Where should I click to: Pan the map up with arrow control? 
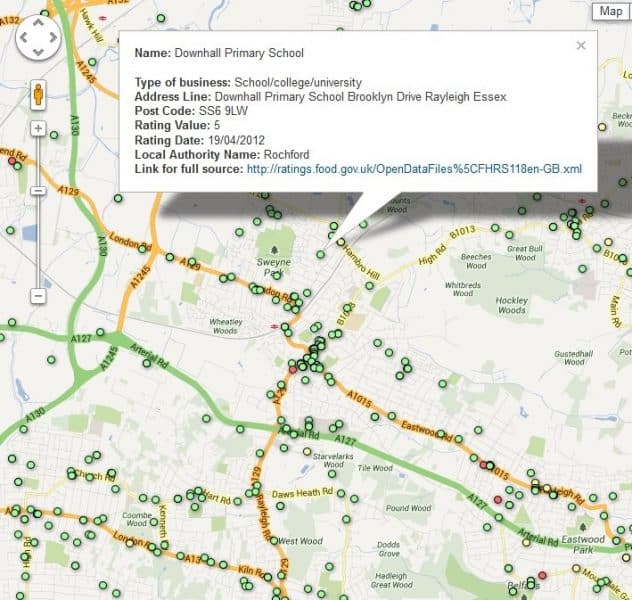coord(38,24)
